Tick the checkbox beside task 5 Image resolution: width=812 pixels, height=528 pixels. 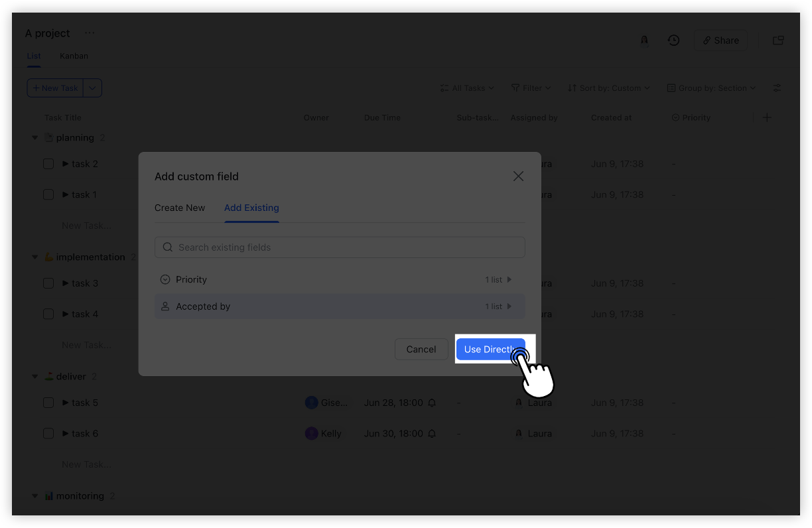tap(48, 403)
